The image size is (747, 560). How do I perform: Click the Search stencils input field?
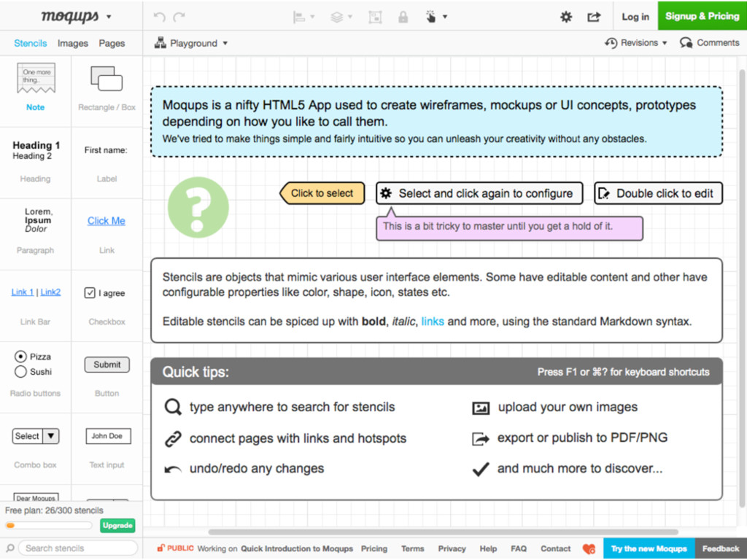(79, 548)
